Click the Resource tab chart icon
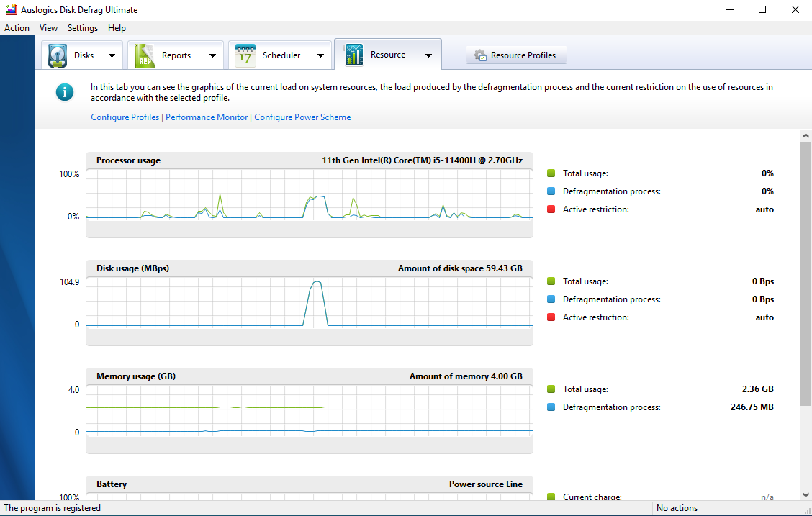The width and height of the screenshot is (812, 516). coord(354,55)
